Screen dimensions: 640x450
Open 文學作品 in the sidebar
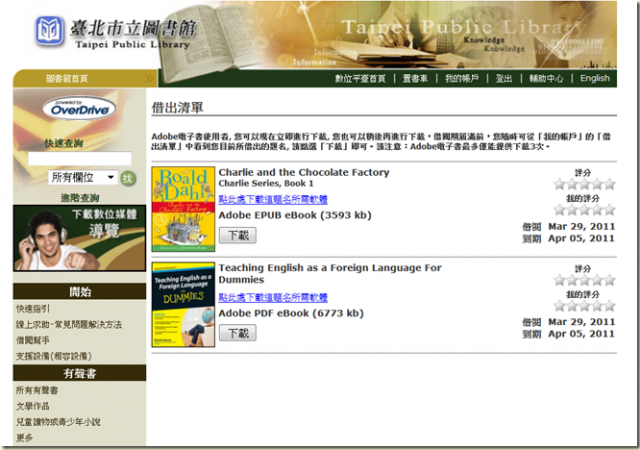click(x=33, y=406)
